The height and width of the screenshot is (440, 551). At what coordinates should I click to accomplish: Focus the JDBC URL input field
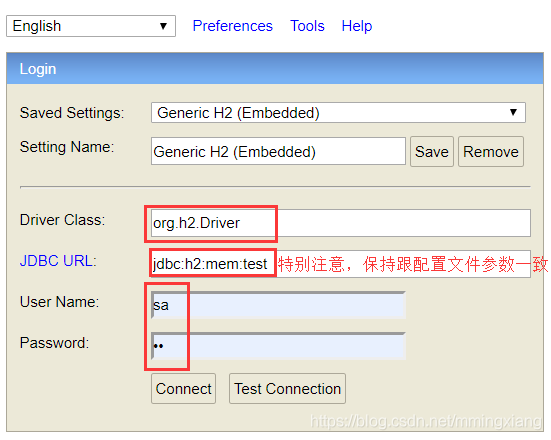coord(341,264)
